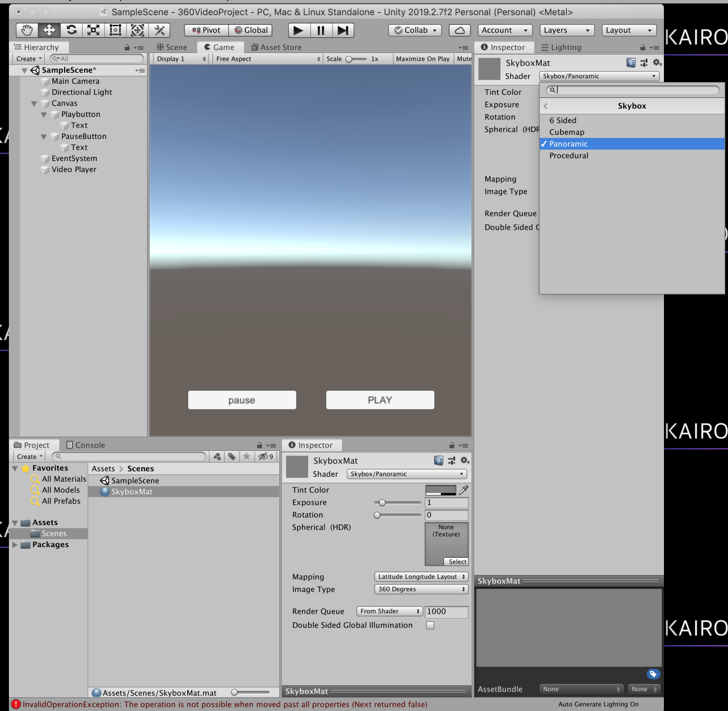Adjust the Exposure slider in Inspector

pyautogui.click(x=382, y=503)
